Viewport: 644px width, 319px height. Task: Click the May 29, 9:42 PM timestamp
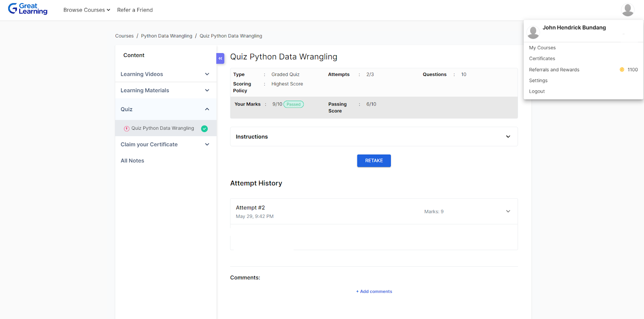tap(254, 216)
